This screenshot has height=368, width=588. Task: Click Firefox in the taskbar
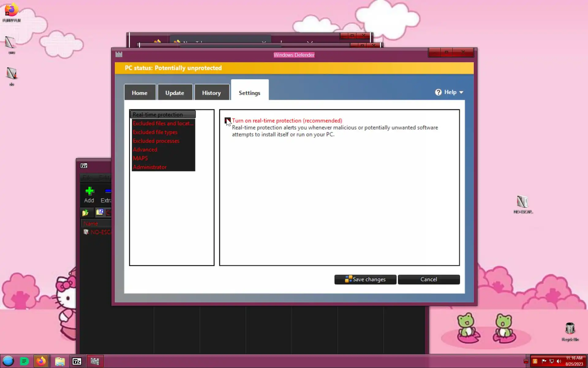41,361
